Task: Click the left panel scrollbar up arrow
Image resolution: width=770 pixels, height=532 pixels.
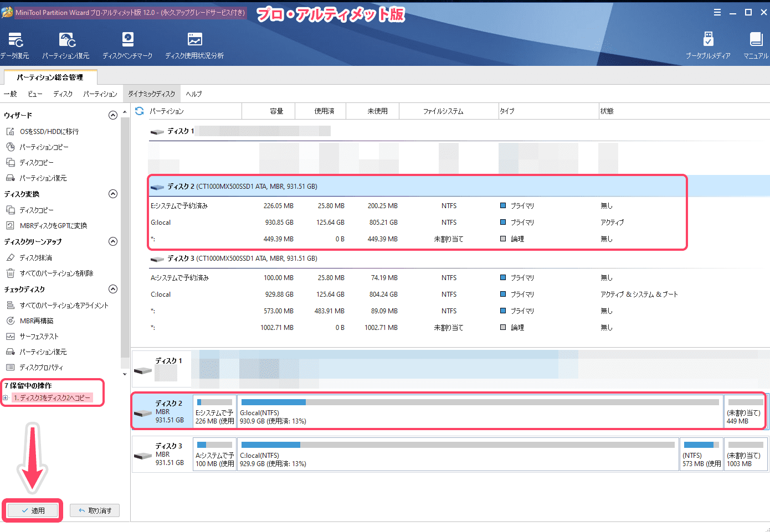Action: click(125, 111)
